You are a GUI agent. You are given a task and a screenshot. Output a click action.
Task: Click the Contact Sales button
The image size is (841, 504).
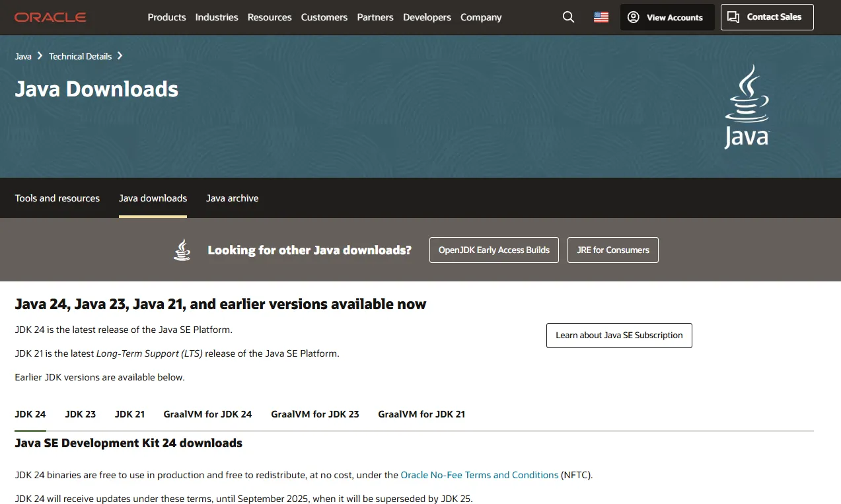click(767, 17)
